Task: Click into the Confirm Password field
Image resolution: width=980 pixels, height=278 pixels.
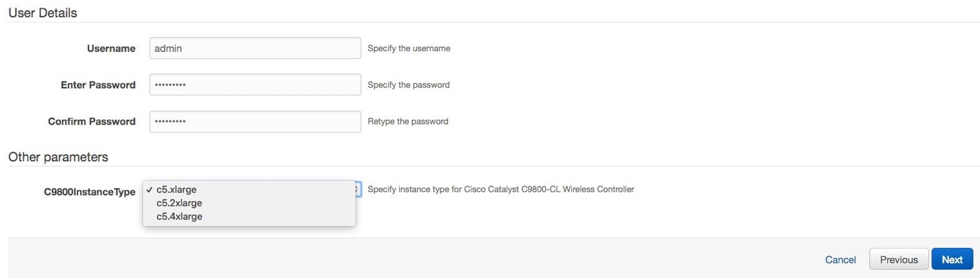Action: point(255,121)
